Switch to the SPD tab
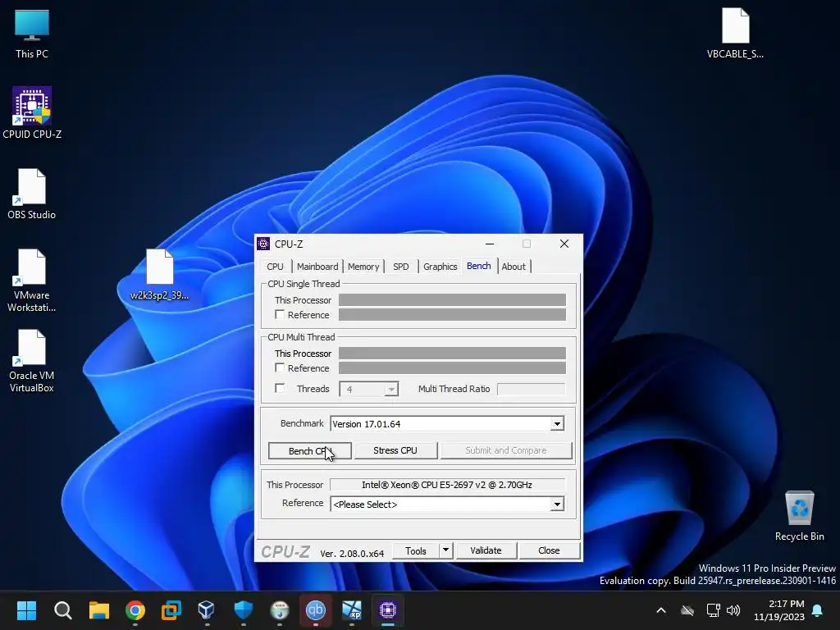This screenshot has height=630, width=840. [400, 267]
